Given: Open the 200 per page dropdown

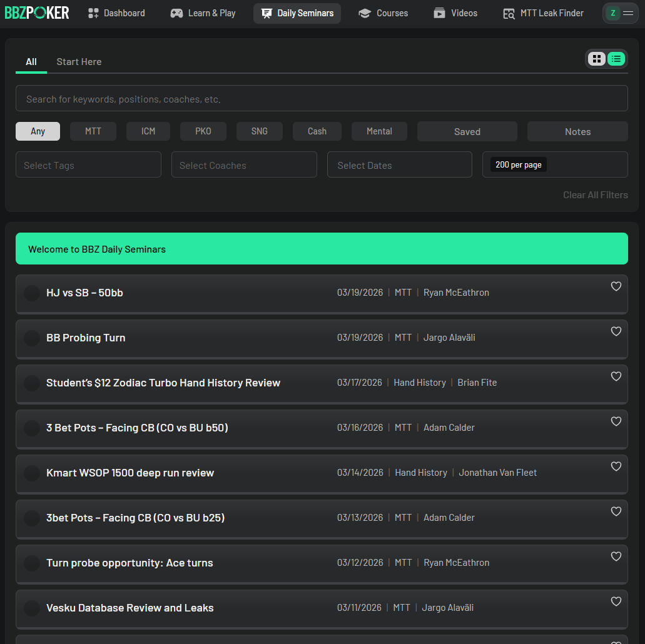Looking at the screenshot, I should [x=554, y=164].
